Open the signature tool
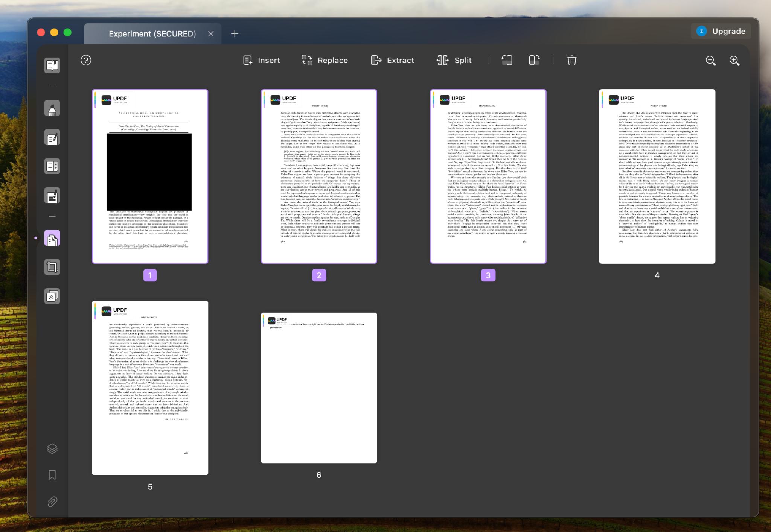The image size is (771, 532). pyautogui.click(x=52, y=195)
